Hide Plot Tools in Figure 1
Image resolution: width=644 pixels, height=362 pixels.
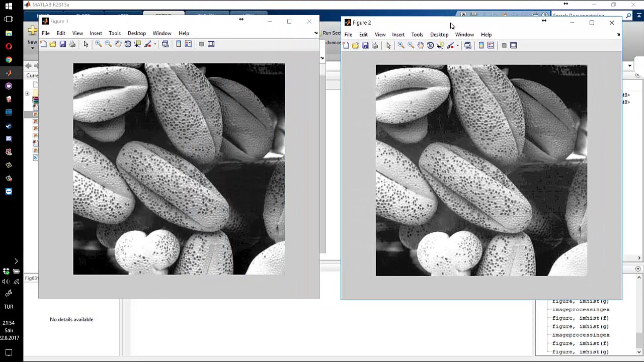click(x=201, y=44)
